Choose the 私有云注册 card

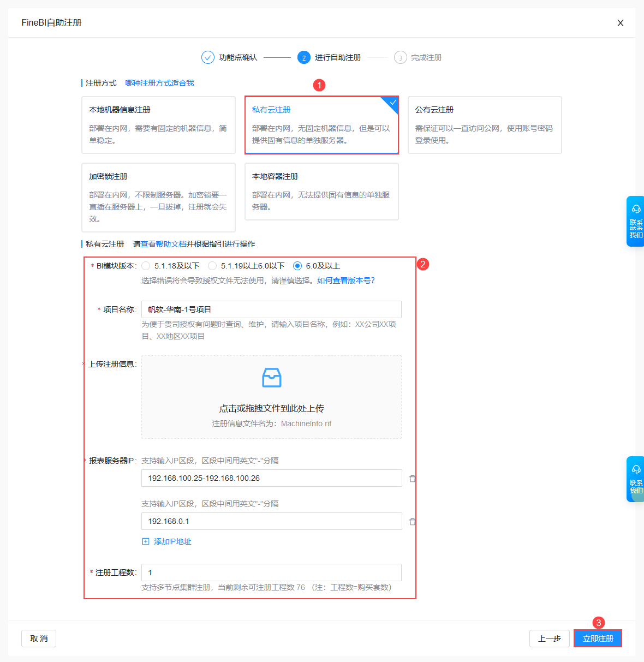[321, 125]
